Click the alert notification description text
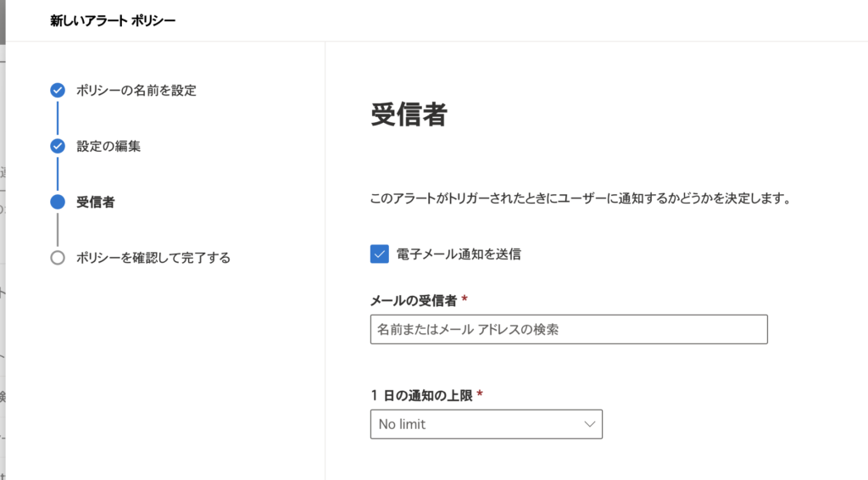Screen dimensions: 868x480 (581, 198)
